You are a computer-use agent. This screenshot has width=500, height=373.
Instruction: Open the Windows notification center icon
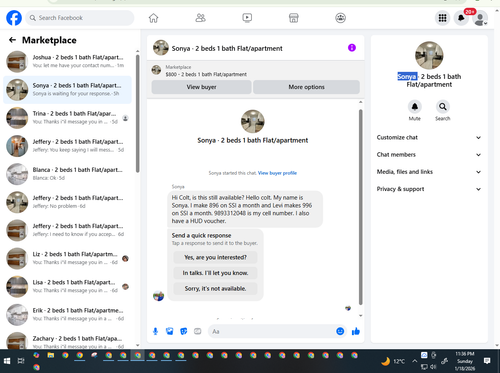point(487,361)
